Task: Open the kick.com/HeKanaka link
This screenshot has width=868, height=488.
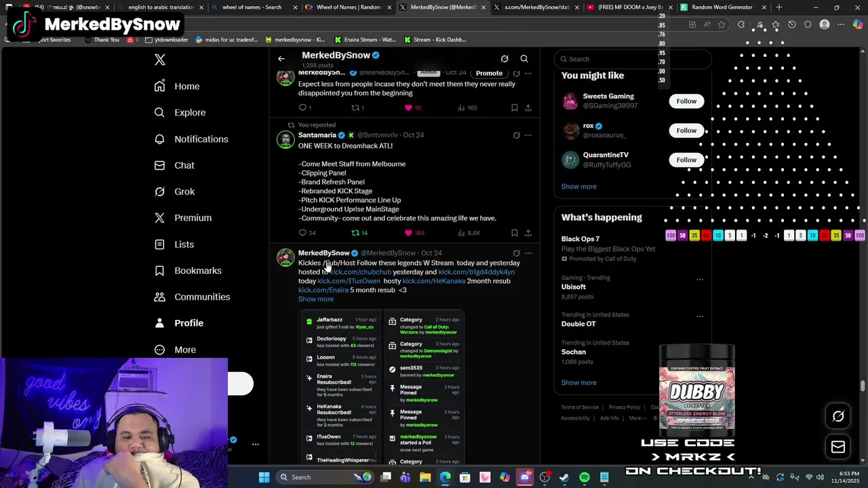Action: (434, 281)
